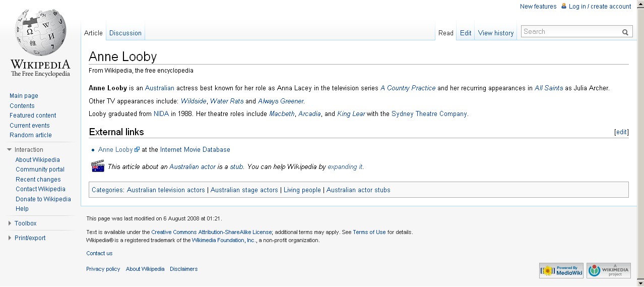Click the Australian film clapperboard stub icon
This screenshot has height=287, width=644.
click(x=97, y=166)
